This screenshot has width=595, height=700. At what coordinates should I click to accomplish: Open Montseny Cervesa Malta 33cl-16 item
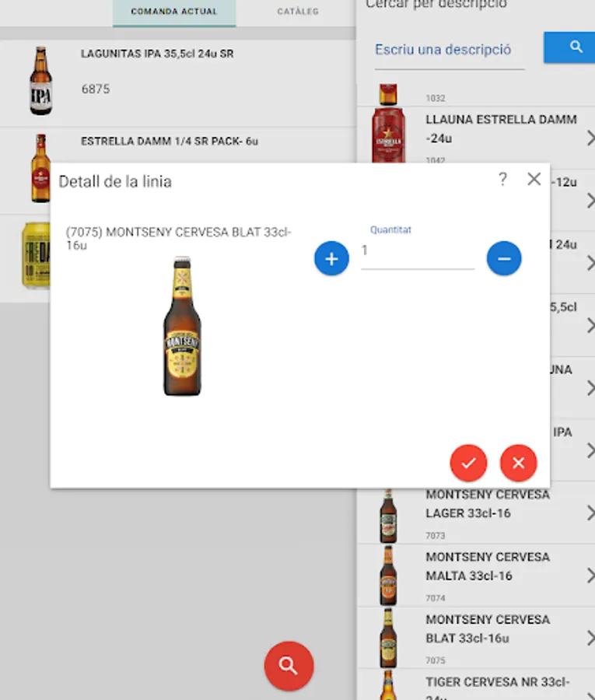point(476,576)
